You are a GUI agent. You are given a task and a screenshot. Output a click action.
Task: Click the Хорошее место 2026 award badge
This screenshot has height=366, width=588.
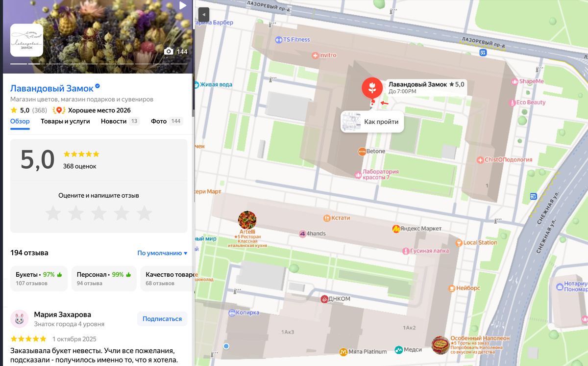click(x=93, y=110)
